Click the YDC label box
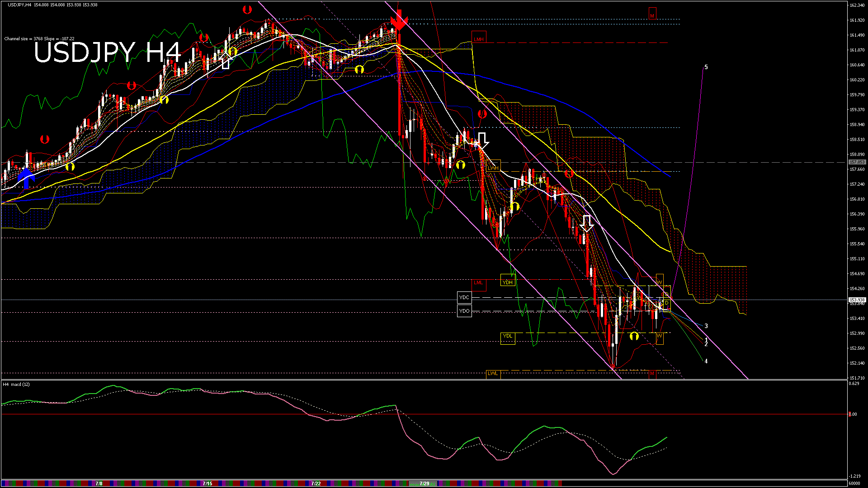The width and height of the screenshot is (868, 488). (x=464, y=297)
